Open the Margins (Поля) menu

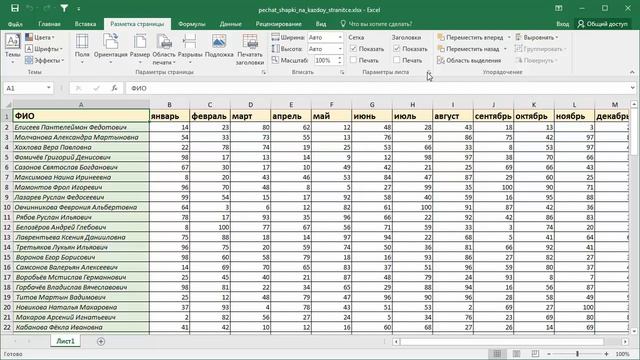tap(82, 49)
